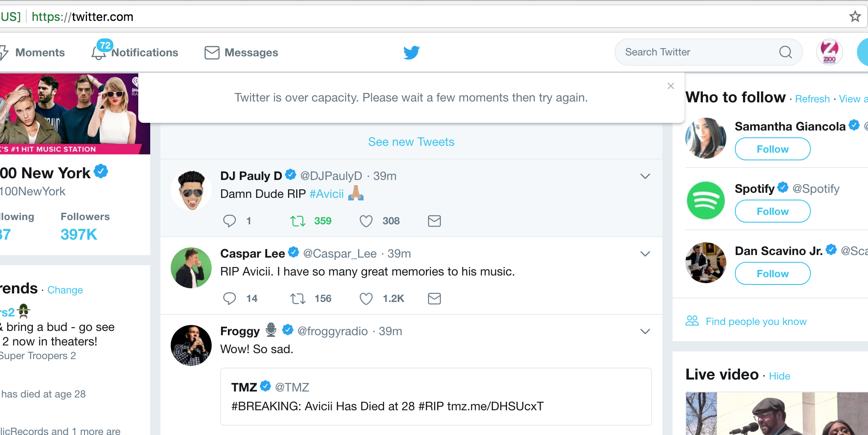Expand options for DJ Pauly D's tweet
The image size is (868, 435).
[x=645, y=176]
